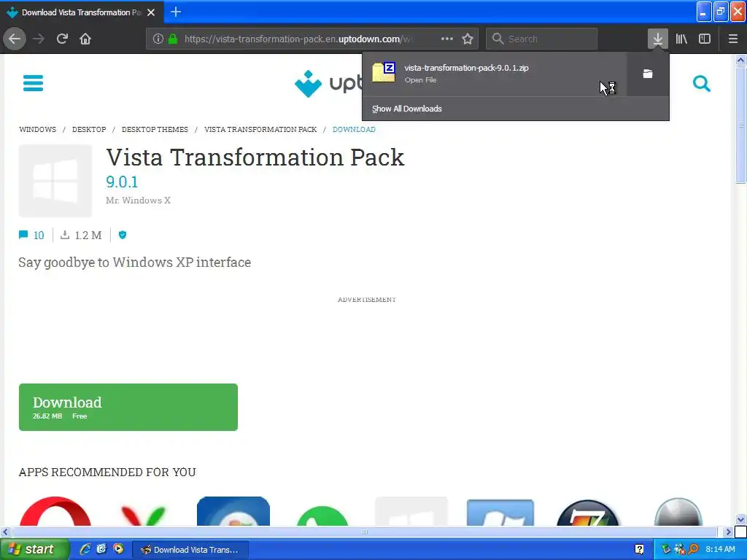Launch Windows Media Player from quick launch
The image size is (747, 560).
coord(118,549)
